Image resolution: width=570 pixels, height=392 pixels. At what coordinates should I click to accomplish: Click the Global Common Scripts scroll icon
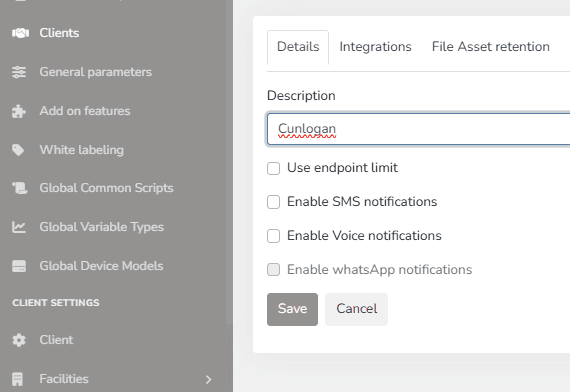coord(20,188)
